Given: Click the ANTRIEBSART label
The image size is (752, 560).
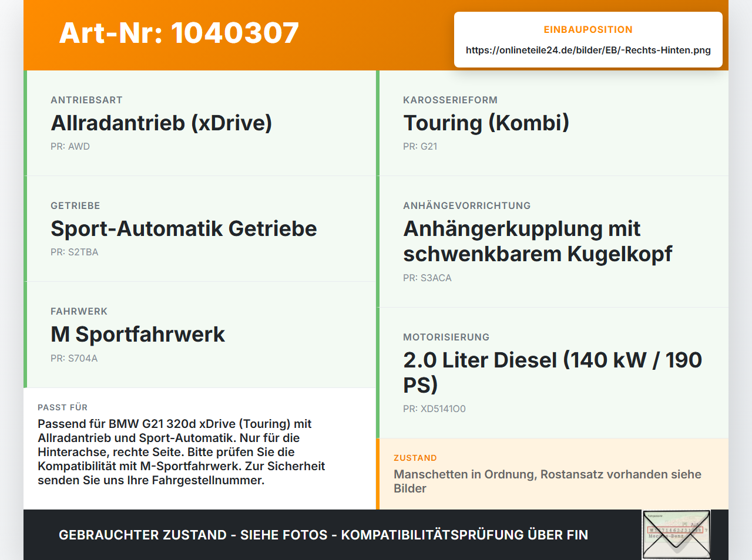Looking at the screenshot, I should [86, 100].
